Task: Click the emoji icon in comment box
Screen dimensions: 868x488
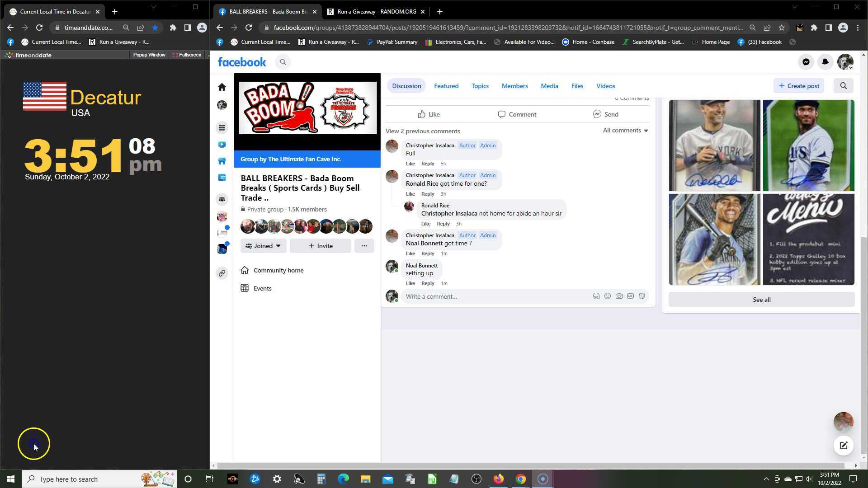Action: click(608, 296)
